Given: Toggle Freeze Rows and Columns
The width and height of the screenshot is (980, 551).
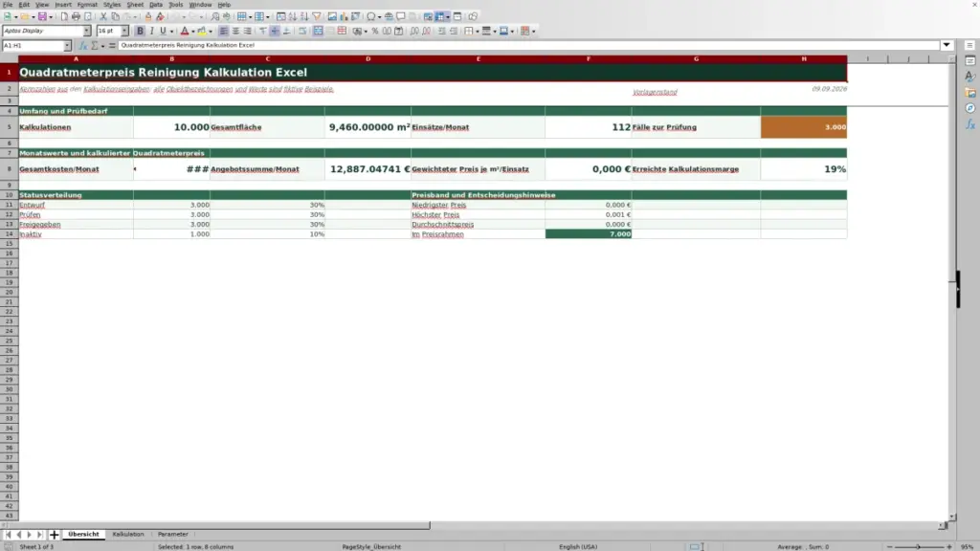Looking at the screenshot, I should [x=440, y=17].
